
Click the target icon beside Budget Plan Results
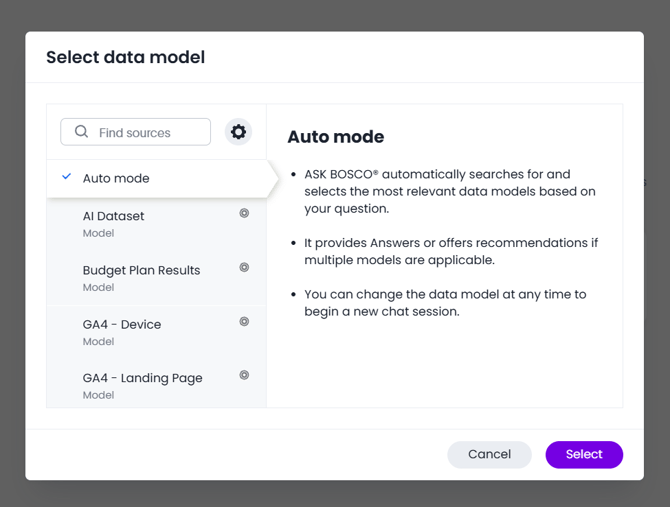pos(244,267)
